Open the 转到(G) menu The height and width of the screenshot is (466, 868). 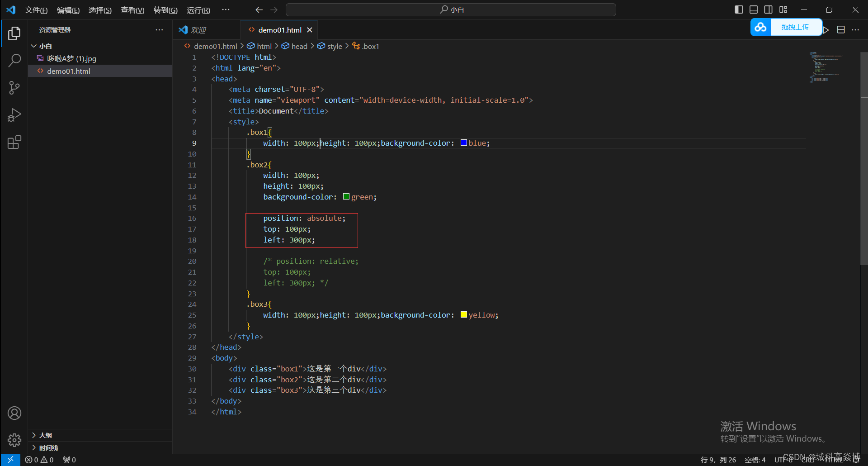coord(165,10)
